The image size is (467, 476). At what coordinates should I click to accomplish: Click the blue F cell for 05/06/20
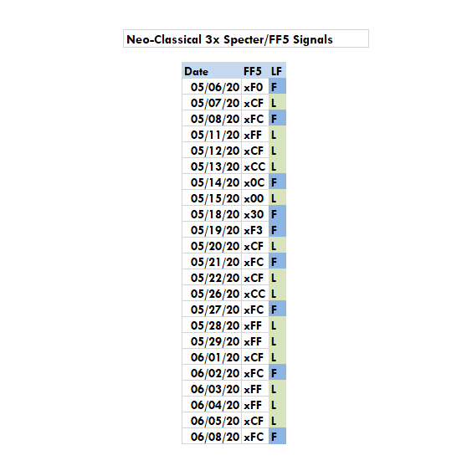coord(277,87)
